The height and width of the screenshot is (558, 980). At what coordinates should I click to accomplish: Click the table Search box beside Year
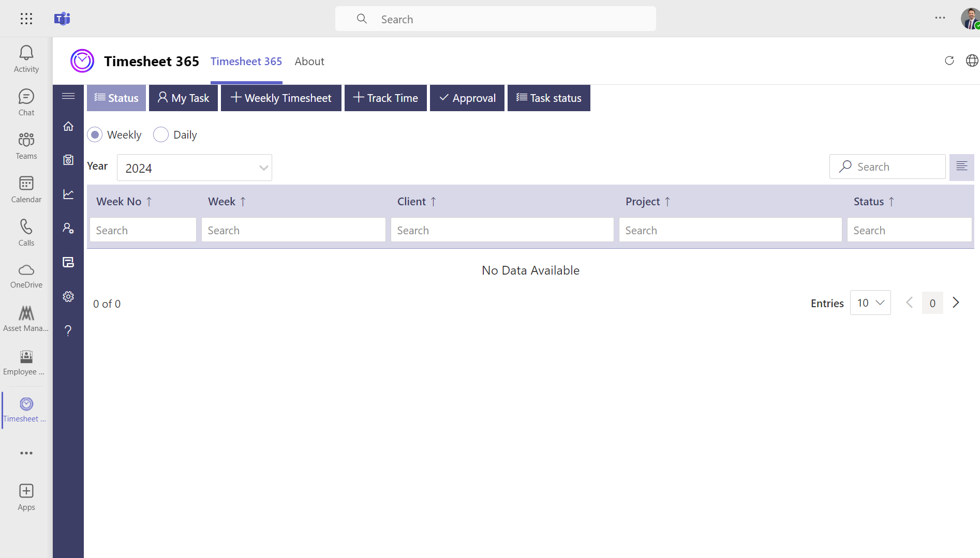click(887, 167)
